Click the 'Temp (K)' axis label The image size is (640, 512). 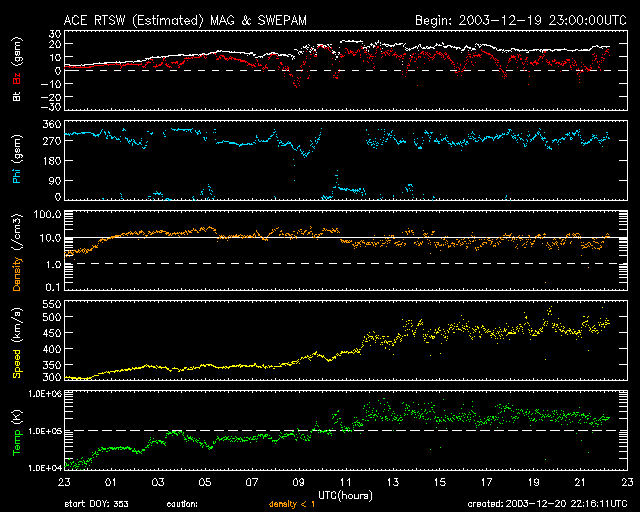click(17, 432)
